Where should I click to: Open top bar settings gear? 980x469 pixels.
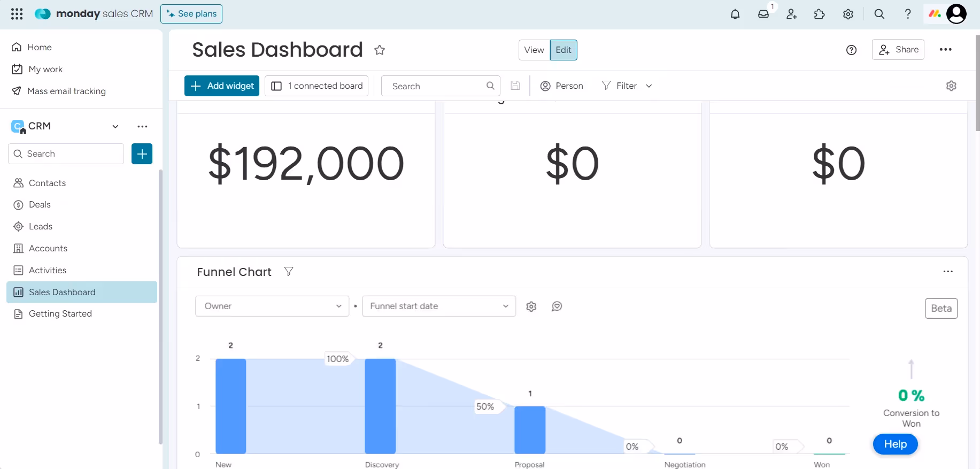coord(848,14)
